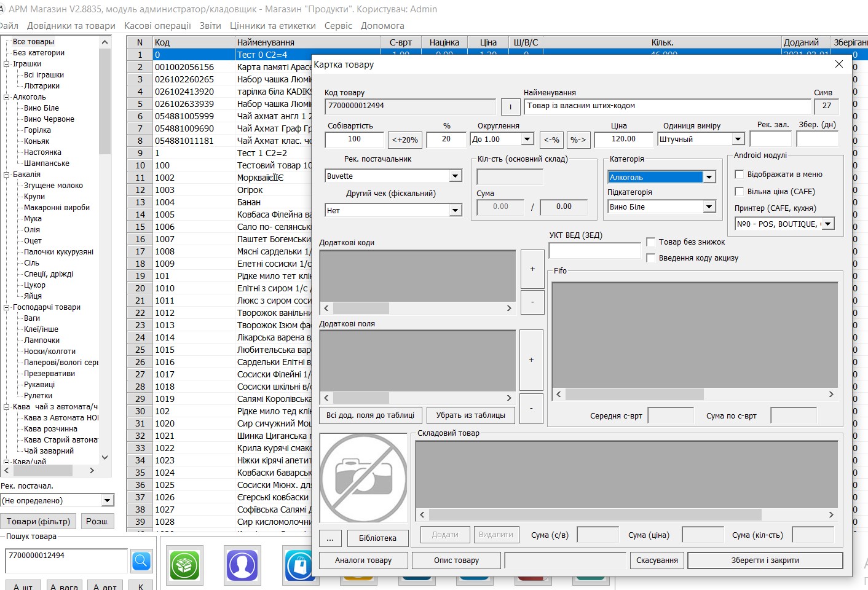The image size is (868, 590).
Task: Select 'Без категории' tree item
Action: [39, 53]
